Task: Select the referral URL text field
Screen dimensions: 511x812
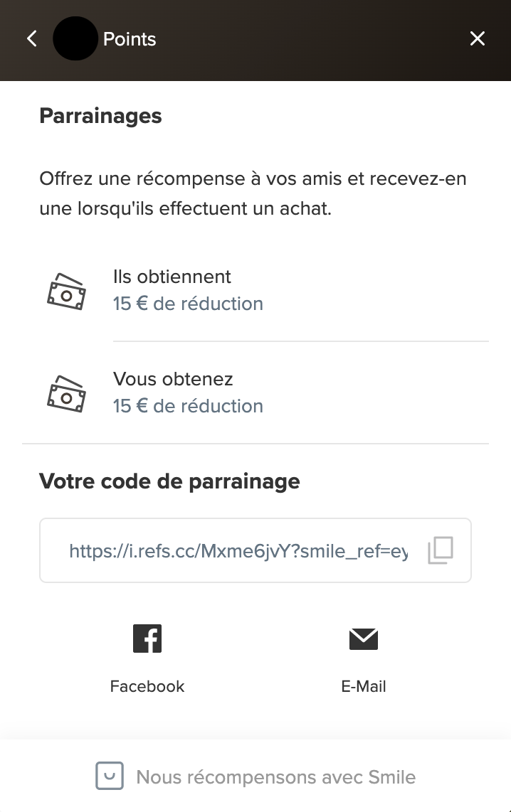Action: [x=238, y=550]
